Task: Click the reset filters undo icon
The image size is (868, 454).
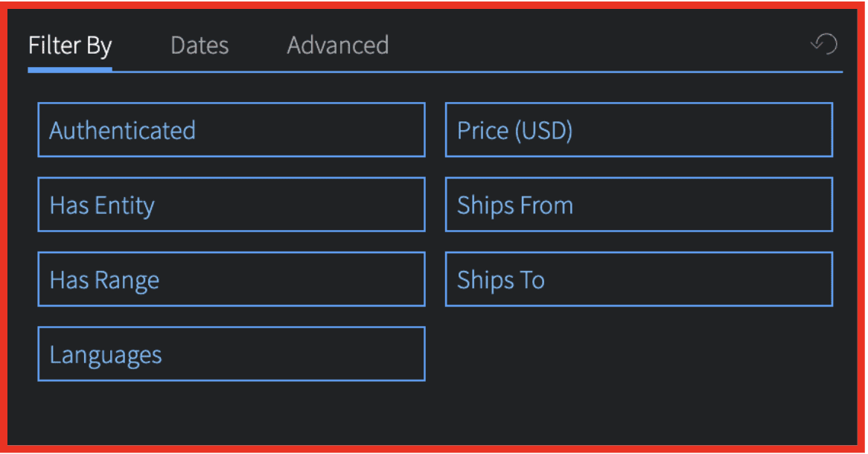Action: click(x=824, y=45)
